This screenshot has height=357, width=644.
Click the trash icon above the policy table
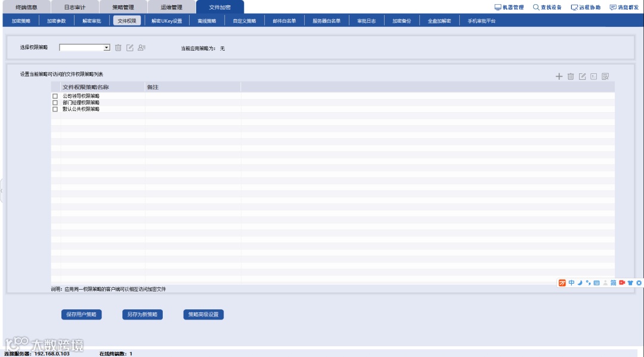(x=571, y=76)
